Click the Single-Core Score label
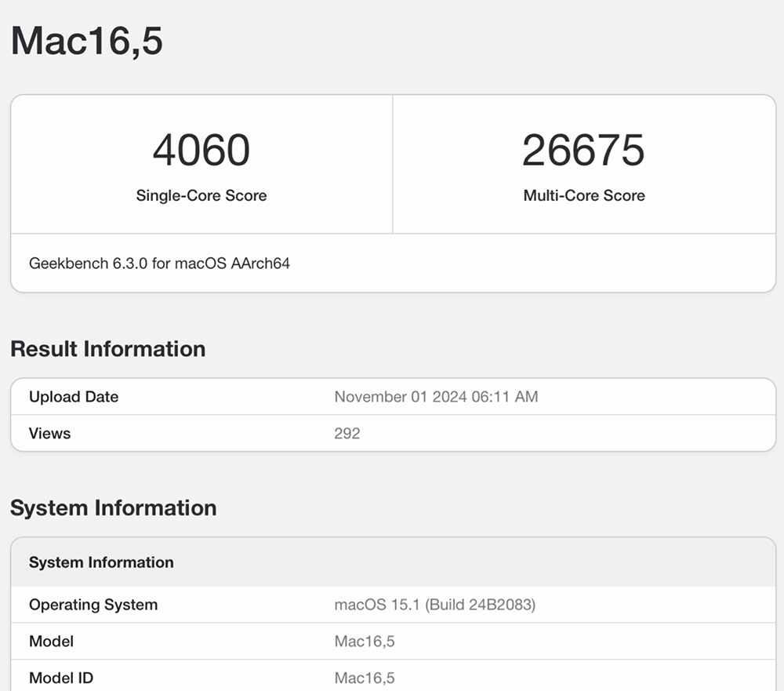 coord(201,196)
